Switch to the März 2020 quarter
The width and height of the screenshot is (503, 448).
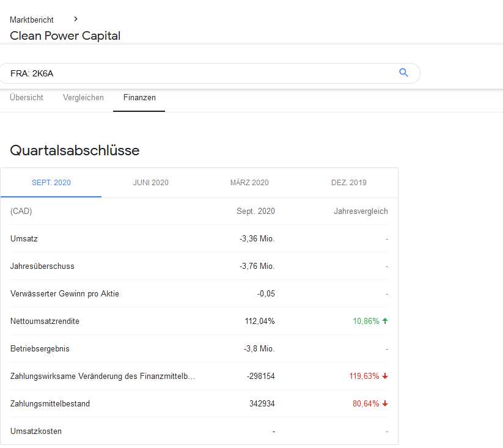pyautogui.click(x=249, y=183)
